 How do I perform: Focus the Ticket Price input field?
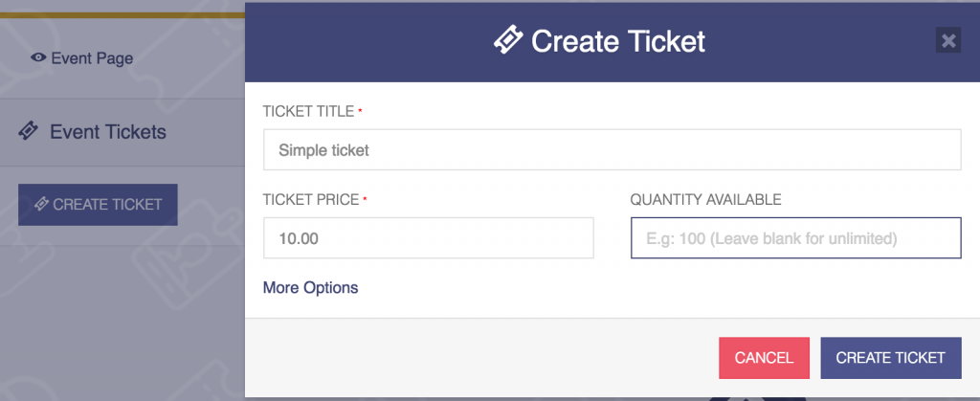coord(428,238)
